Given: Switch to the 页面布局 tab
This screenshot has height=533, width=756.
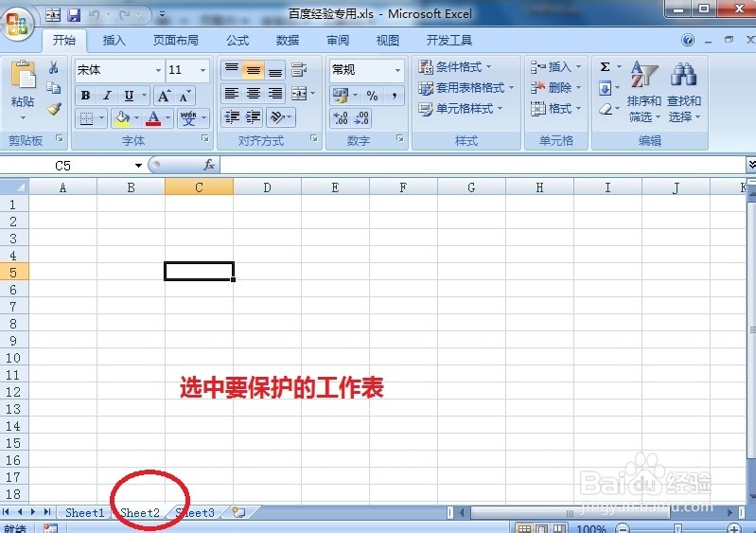Looking at the screenshot, I should click(x=175, y=41).
